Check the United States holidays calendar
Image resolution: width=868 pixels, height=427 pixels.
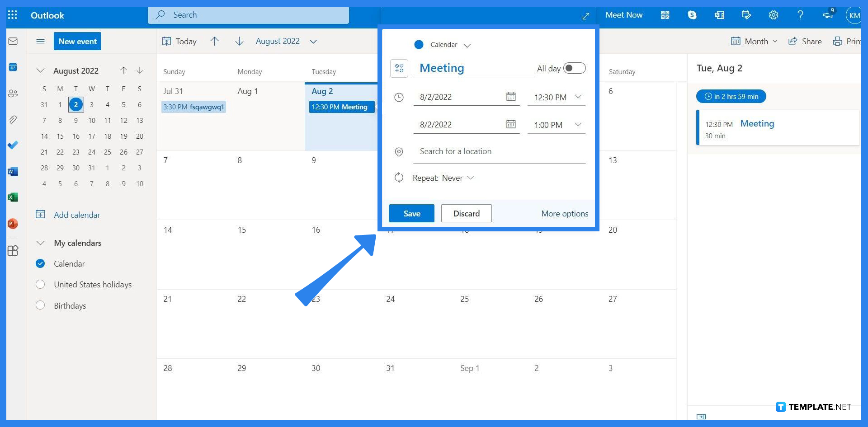[40, 284]
